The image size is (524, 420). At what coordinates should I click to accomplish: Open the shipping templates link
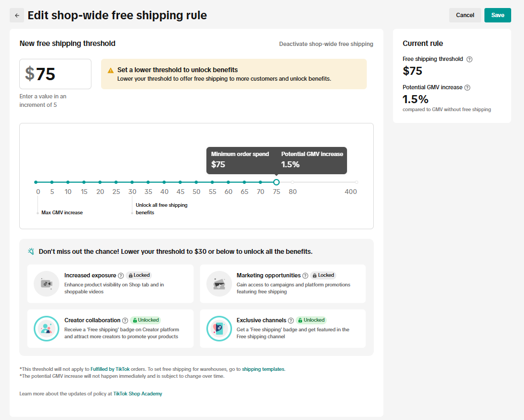click(263, 369)
